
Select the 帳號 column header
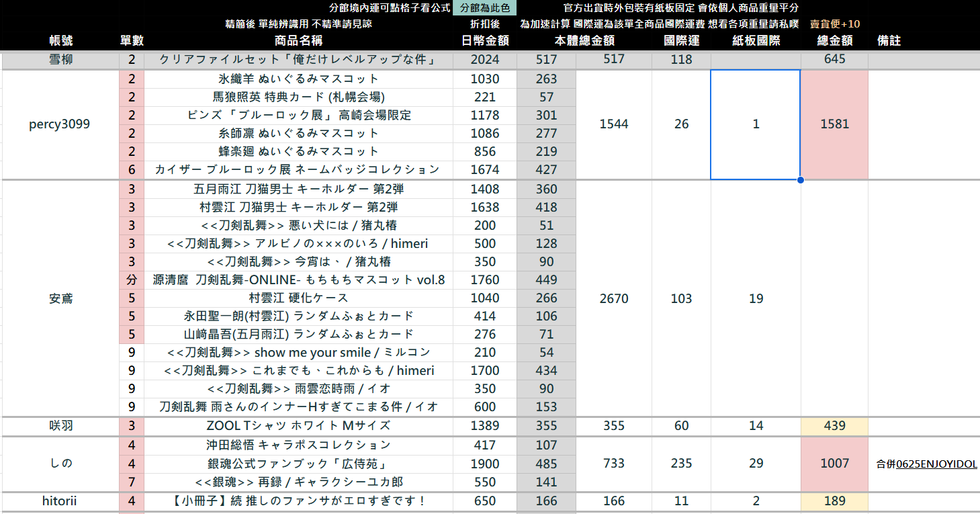pyautogui.click(x=60, y=40)
